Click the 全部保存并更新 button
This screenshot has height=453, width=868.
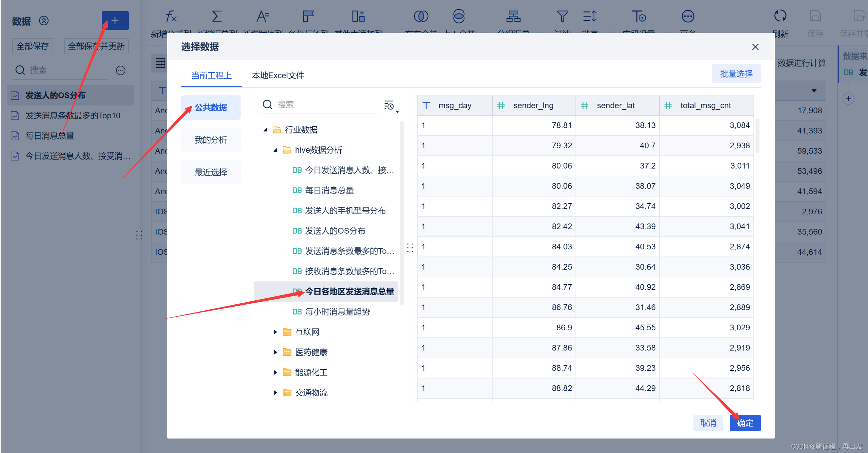click(x=96, y=46)
